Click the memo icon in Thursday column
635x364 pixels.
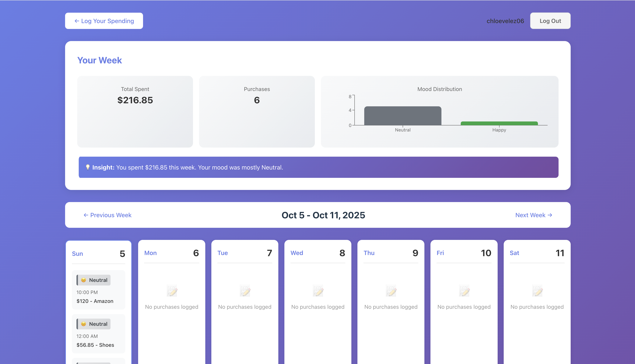coord(391,291)
